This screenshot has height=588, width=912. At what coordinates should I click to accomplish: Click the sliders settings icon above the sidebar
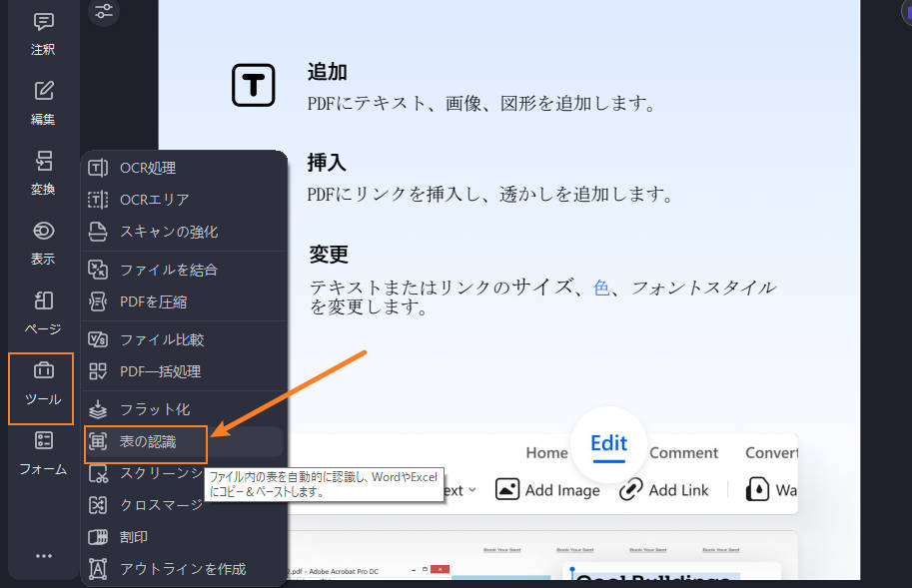pos(102,13)
